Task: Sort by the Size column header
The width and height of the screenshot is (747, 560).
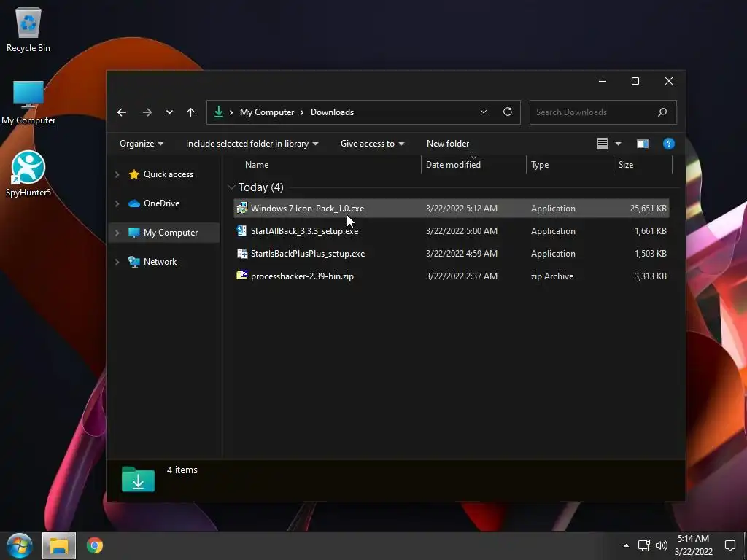Action: point(643,165)
